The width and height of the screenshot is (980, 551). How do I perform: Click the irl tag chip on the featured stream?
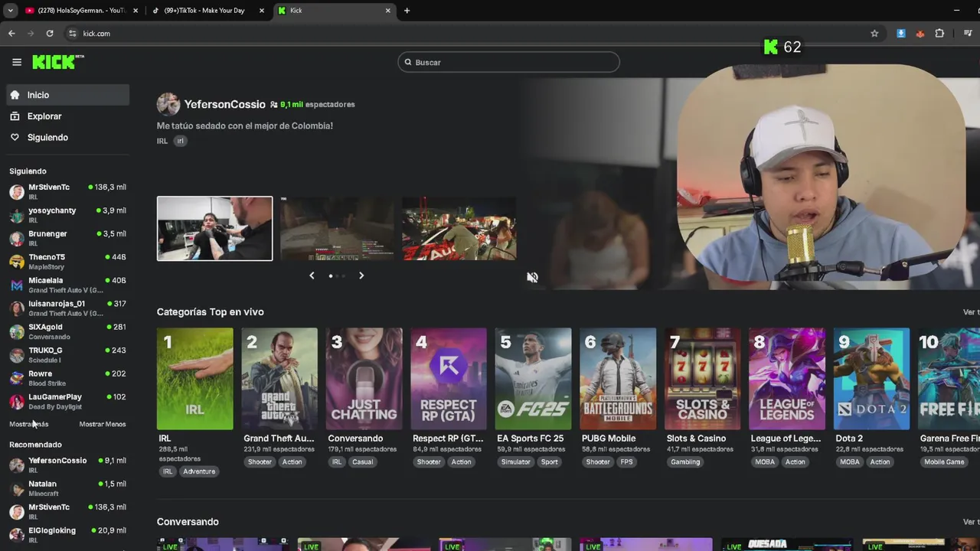180,141
